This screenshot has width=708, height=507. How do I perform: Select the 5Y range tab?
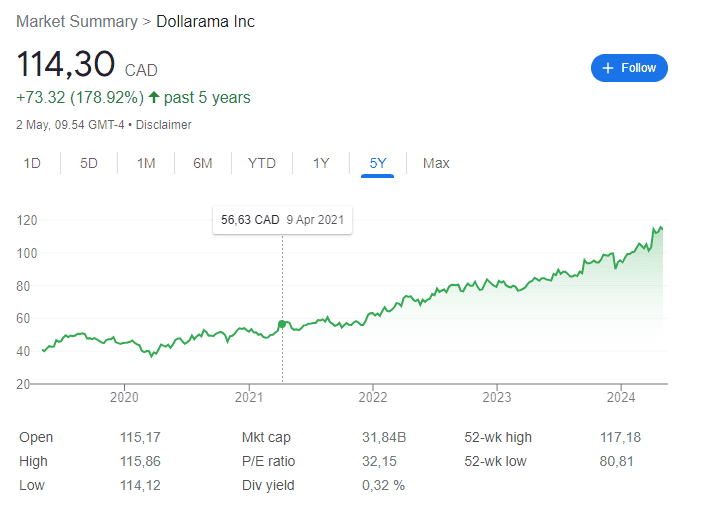378,163
